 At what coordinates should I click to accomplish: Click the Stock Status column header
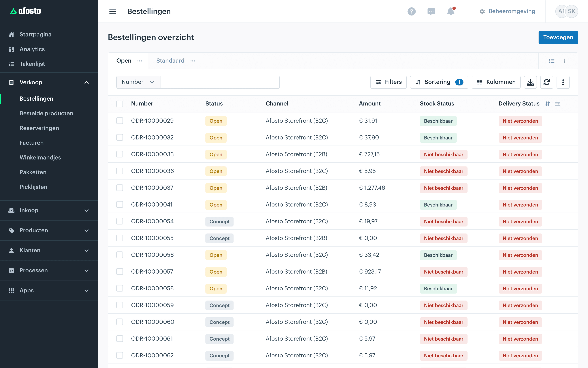[x=437, y=104]
